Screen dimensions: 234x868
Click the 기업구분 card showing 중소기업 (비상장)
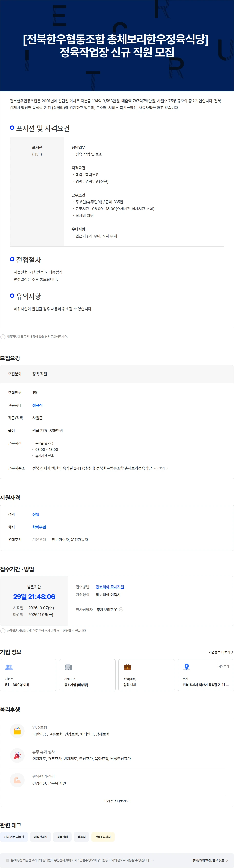tap(87, 675)
